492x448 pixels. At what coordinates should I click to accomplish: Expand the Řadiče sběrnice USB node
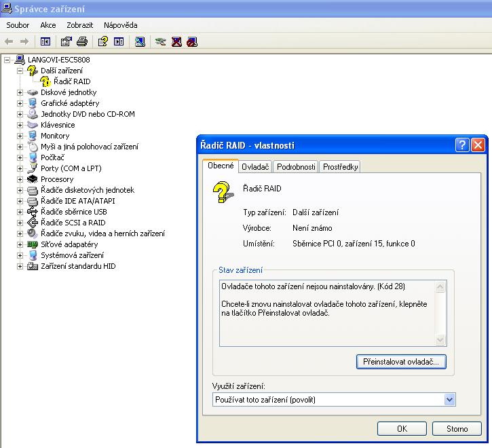pyautogui.click(x=20, y=212)
